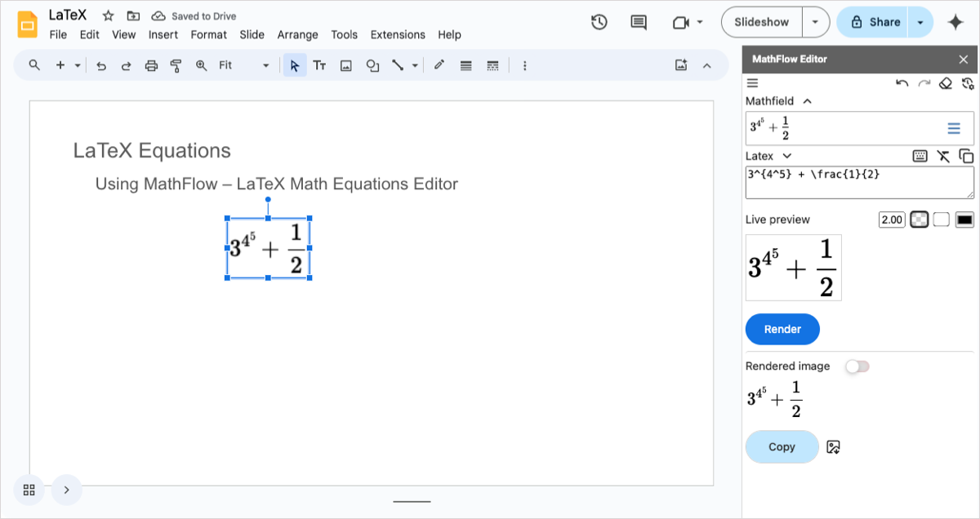Open the Share options dropdown arrow
The width and height of the screenshot is (980, 519).
(x=920, y=22)
